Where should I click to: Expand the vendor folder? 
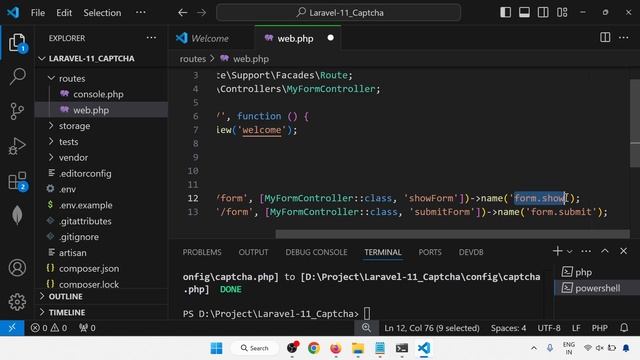tap(101, 158)
